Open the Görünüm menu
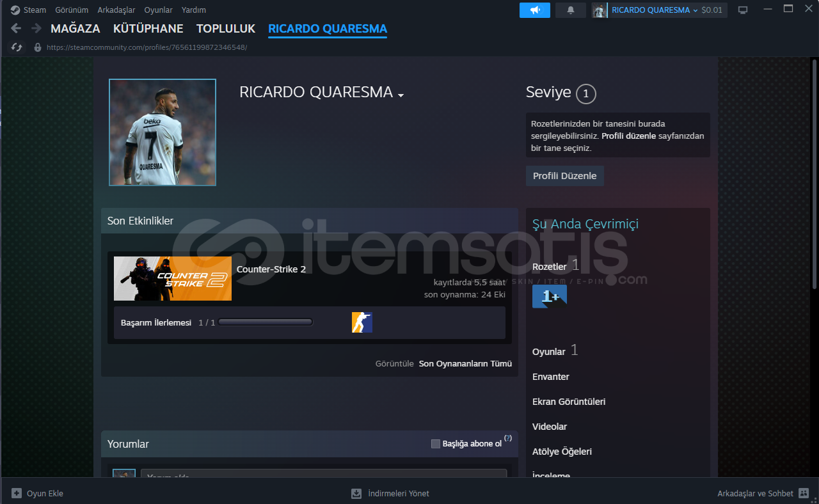This screenshot has height=504, width=819. tap(72, 10)
